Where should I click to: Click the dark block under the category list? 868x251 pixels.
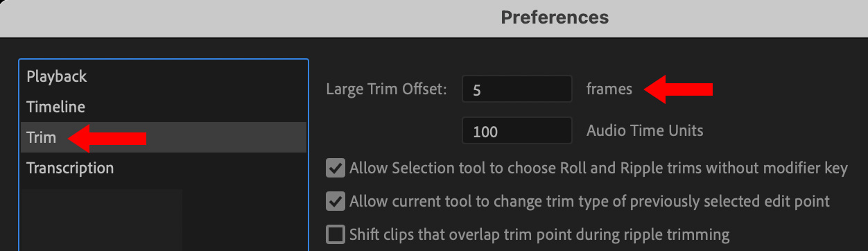[x=102, y=220]
